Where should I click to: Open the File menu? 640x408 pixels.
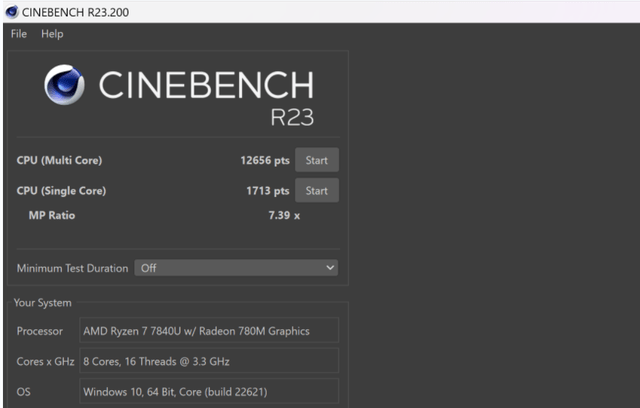(x=19, y=34)
